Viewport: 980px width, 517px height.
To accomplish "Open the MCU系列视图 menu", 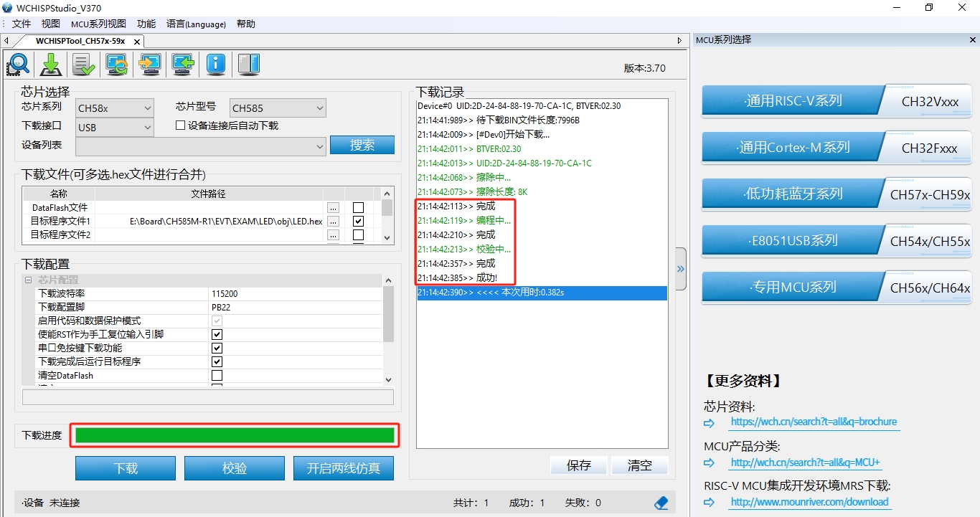I will 98,24.
